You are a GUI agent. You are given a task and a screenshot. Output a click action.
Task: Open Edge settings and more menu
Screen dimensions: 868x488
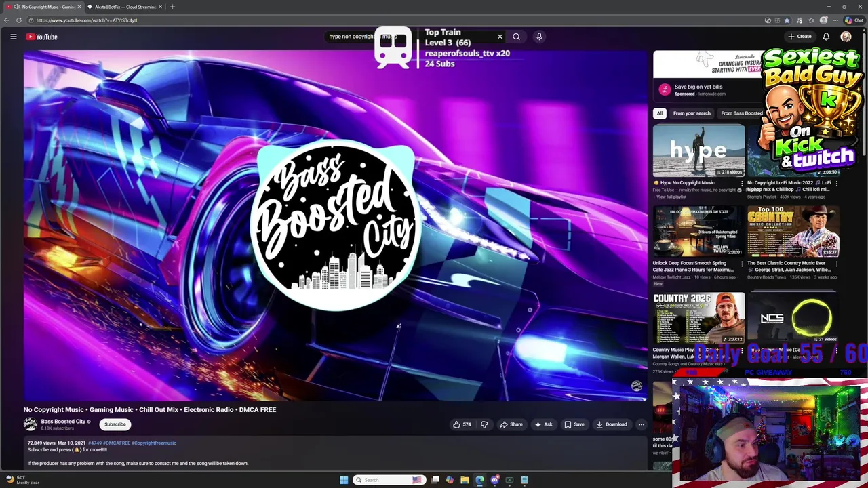pyautogui.click(x=835, y=20)
